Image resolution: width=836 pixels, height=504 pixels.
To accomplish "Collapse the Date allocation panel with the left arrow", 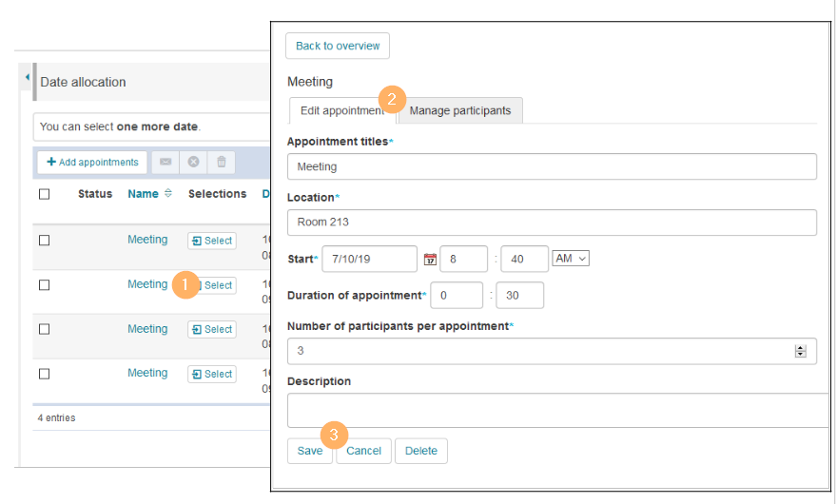I will click(27, 78).
